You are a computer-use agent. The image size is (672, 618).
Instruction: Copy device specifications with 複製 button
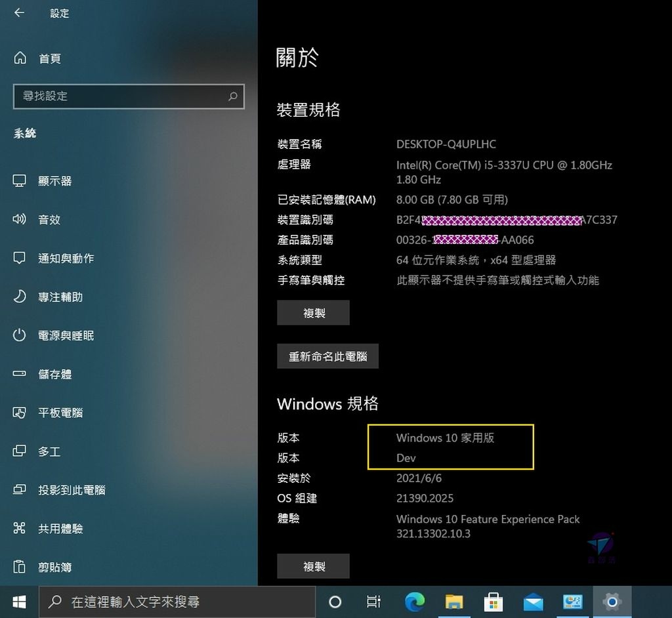tap(313, 313)
